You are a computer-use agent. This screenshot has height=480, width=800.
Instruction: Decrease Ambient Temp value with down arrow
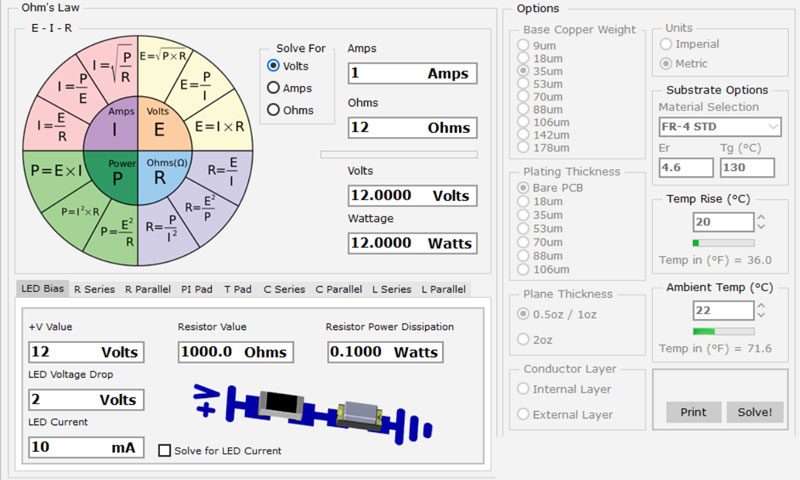click(x=761, y=316)
